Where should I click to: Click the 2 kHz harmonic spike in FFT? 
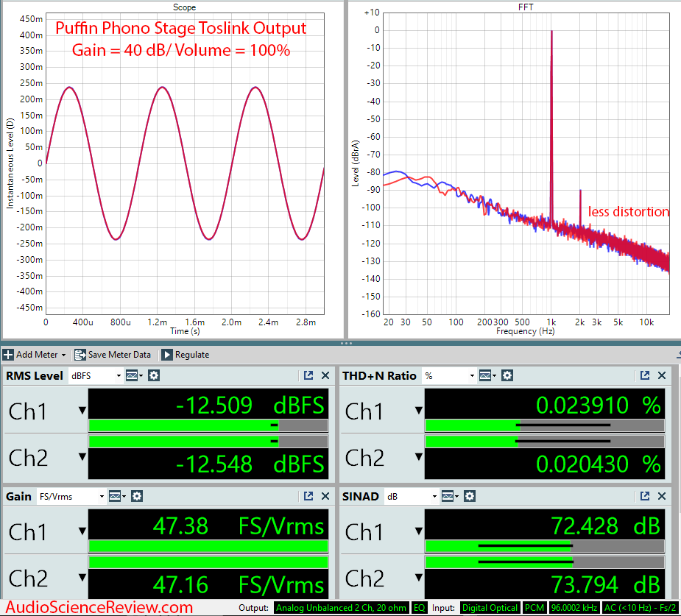(x=580, y=208)
